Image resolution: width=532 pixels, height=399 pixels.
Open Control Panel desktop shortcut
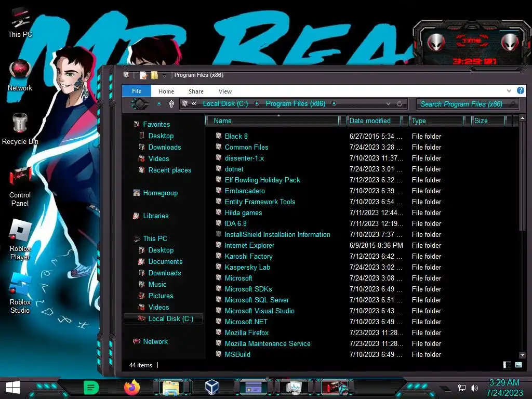[20, 187]
